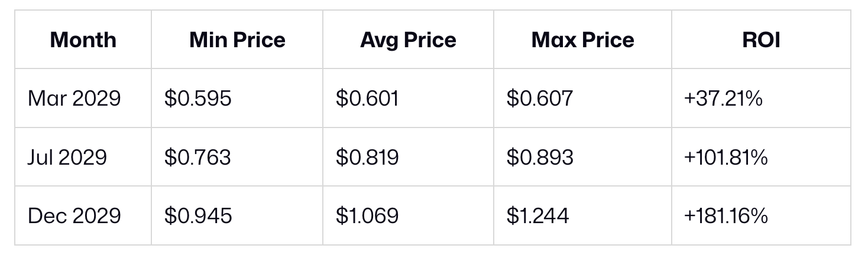Click the +181.16% ROI value
868x255 pixels.
[x=726, y=215]
